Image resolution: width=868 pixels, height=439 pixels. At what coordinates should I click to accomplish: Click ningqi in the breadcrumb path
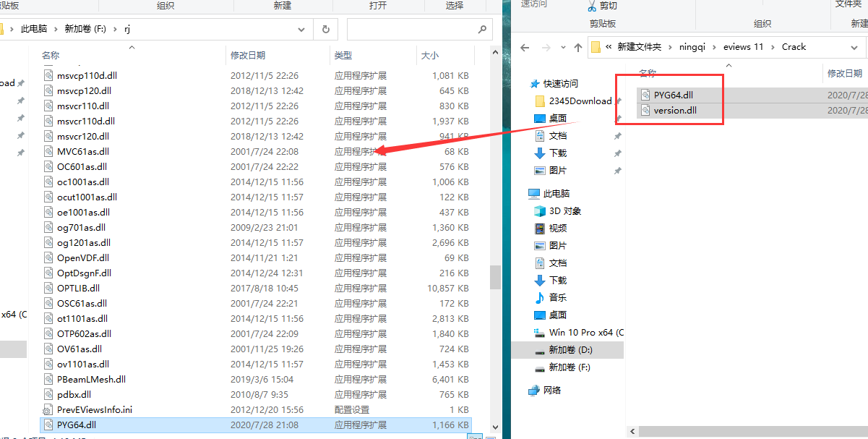point(695,47)
